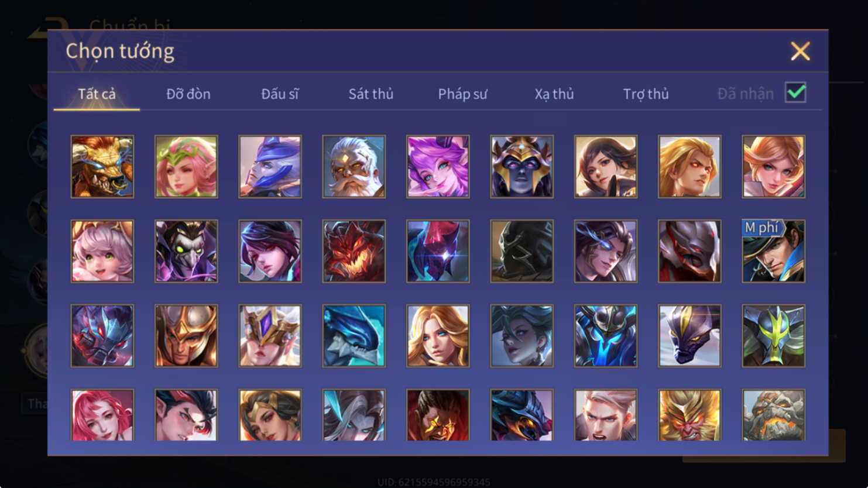Image resolution: width=868 pixels, height=488 pixels.
Task: Close the Chọn tướng dialog
Action: (800, 51)
